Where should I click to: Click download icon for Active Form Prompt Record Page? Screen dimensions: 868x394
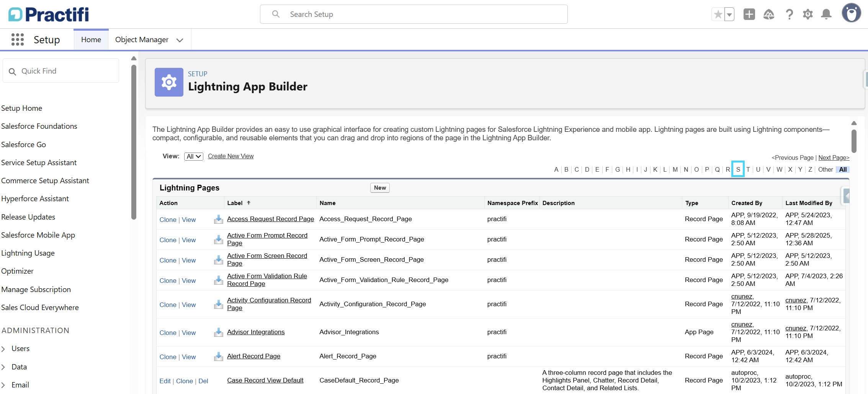pyautogui.click(x=218, y=240)
